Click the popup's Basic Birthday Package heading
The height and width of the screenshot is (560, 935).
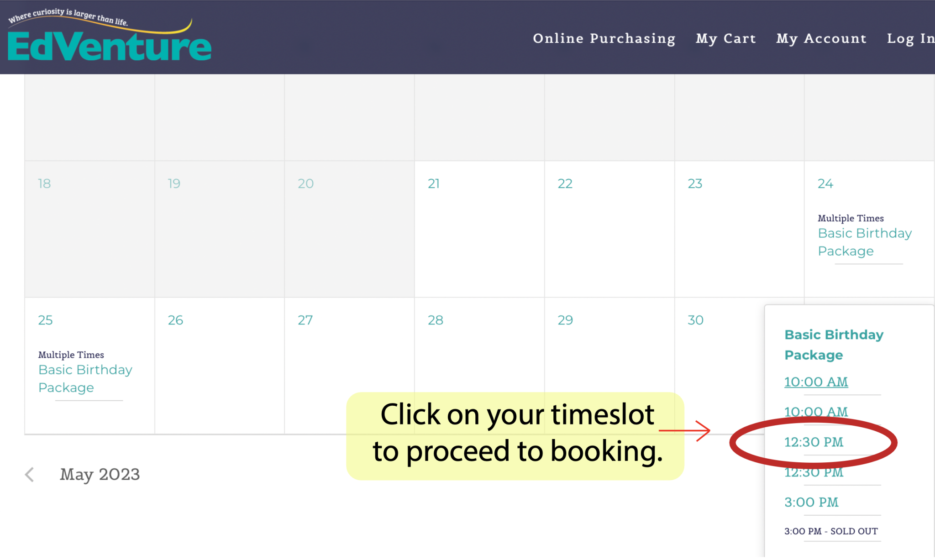(833, 345)
